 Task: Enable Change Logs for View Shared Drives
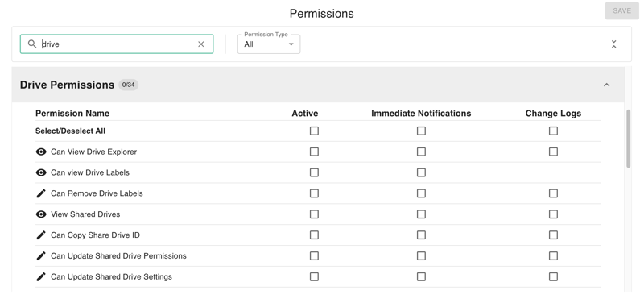(553, 214)
